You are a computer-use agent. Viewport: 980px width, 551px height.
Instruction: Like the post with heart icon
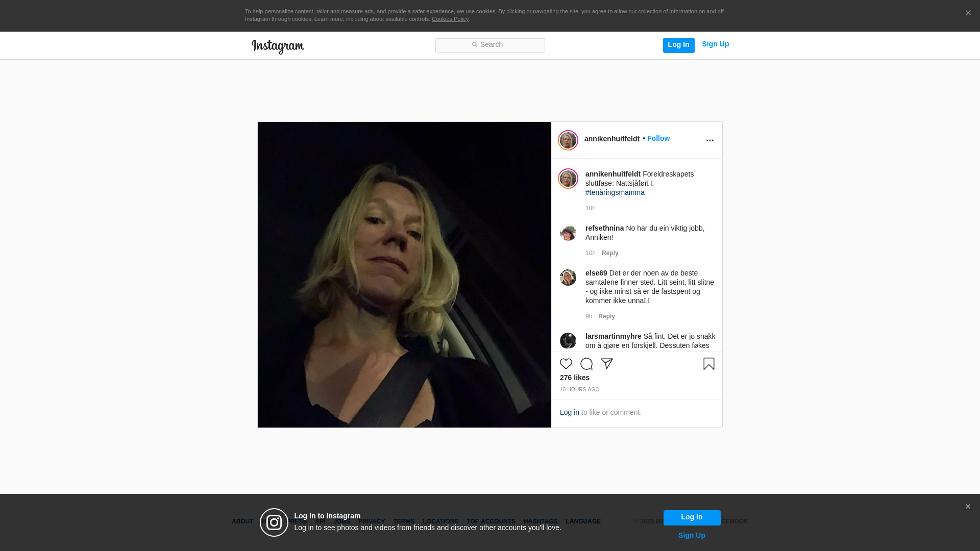[x=566, y=364]
